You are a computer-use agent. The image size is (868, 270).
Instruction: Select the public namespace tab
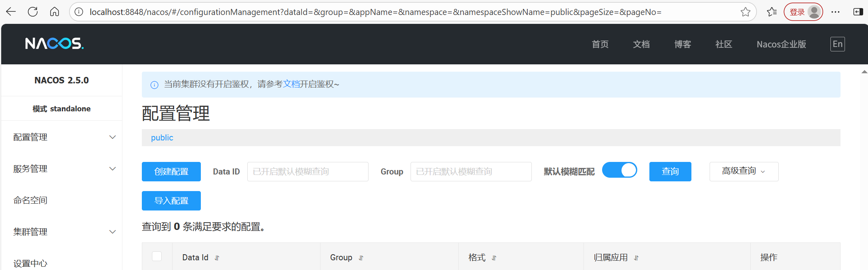(162, 138)
